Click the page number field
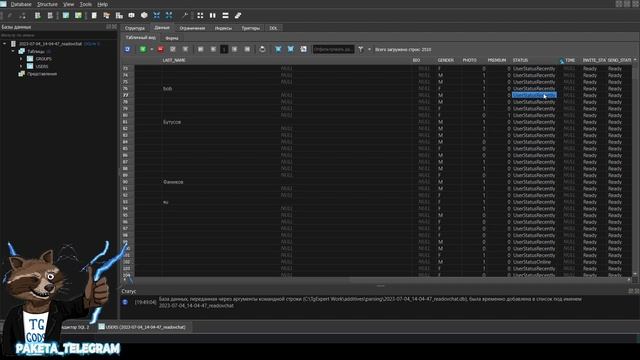Screen dimensions: 640x360 click(x=224, y=49)
